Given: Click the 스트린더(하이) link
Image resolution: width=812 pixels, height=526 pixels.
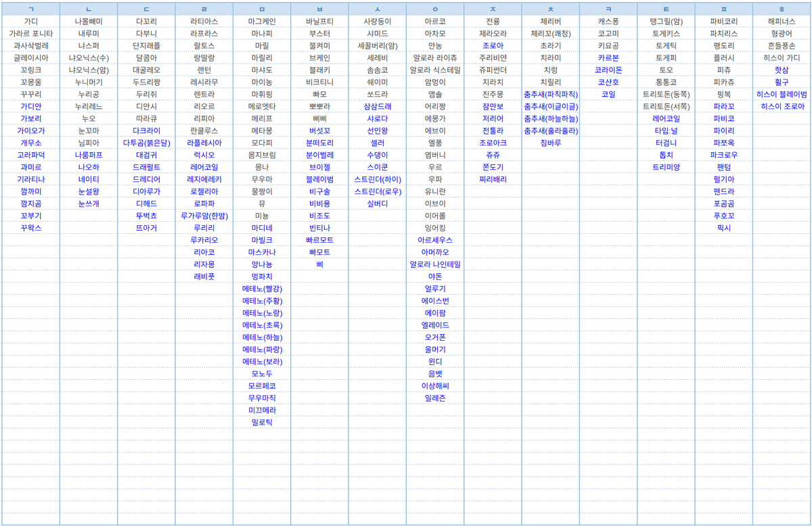Looking at the screenshot, I should click(x=378, y=179).
